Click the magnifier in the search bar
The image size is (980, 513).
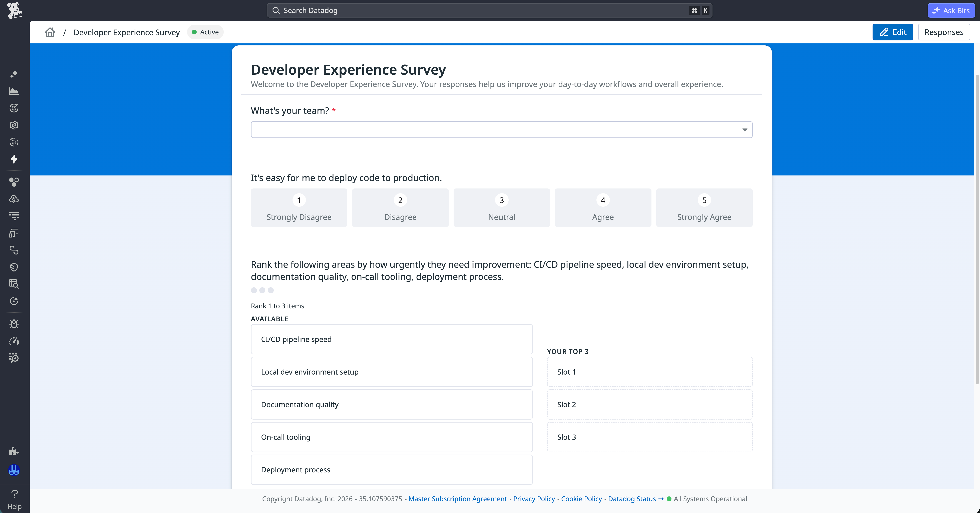[276, 10]
